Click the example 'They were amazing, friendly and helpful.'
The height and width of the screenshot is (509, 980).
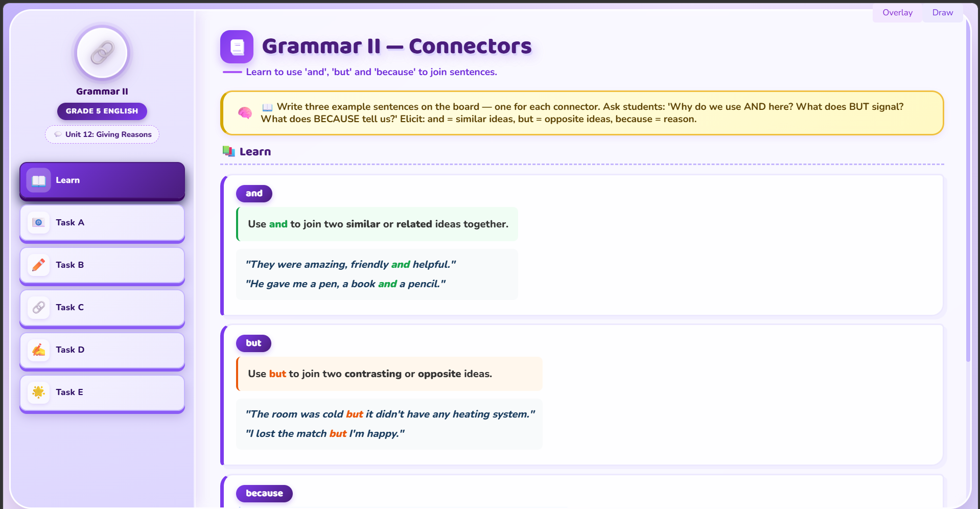click(351, 265)
